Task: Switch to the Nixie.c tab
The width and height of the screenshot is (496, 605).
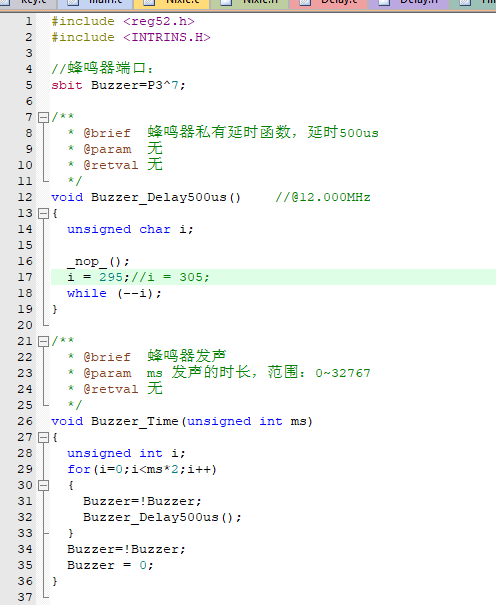Action: click(x=172, y=3)
